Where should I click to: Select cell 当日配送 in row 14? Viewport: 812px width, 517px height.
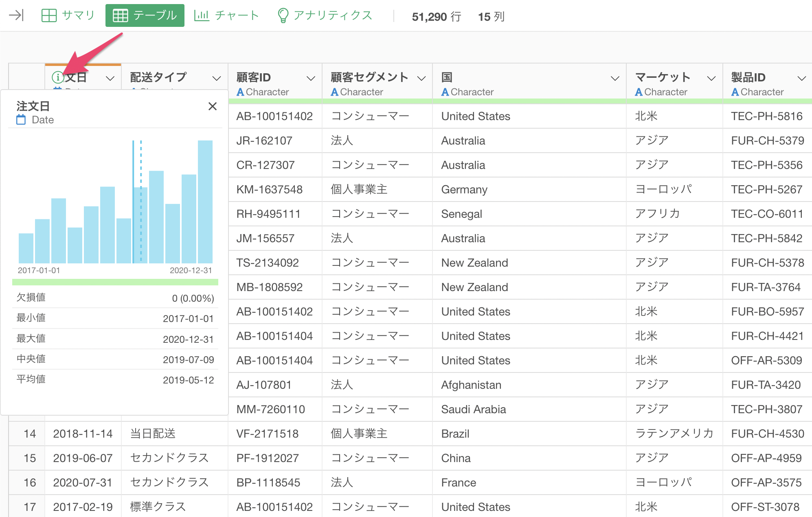(x=175, y=434)
